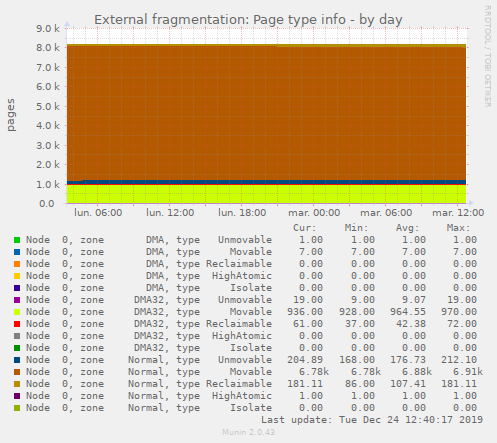497x443 pixels.
Task: Click the 'Normal, type HighAtomic' legend label
Action: (x=200, y=396)
